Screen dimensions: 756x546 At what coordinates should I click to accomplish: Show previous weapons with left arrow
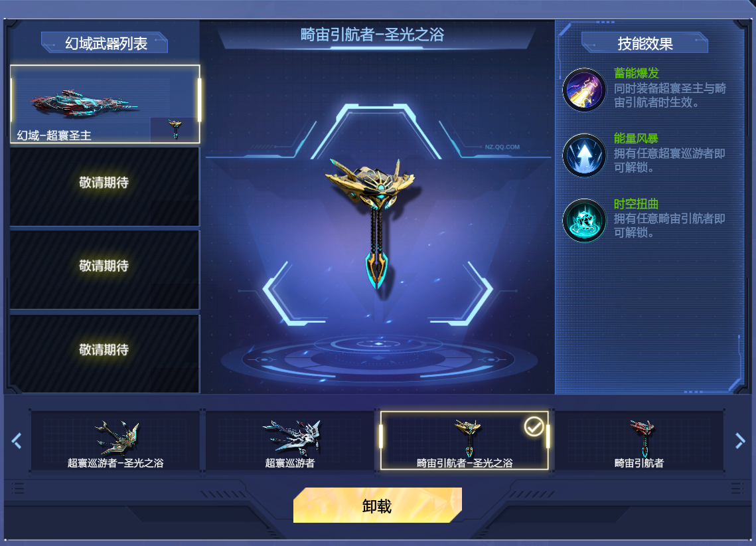point(17,440)
